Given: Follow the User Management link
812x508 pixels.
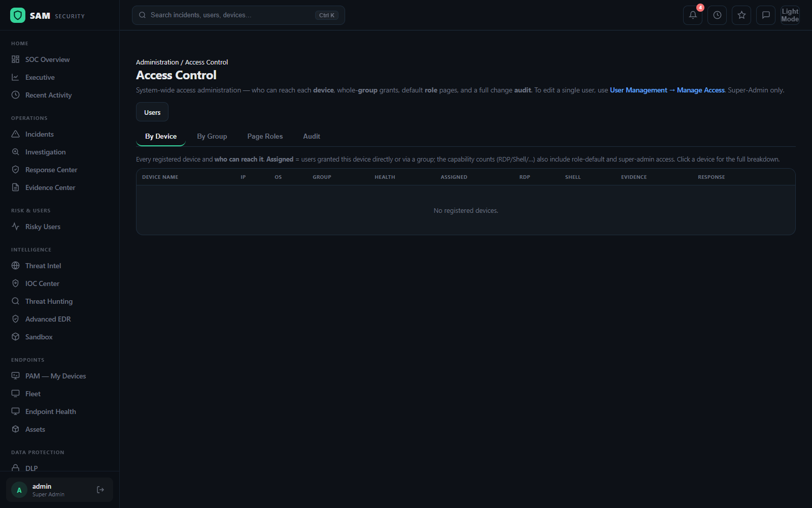Looking at the screenshot, I should point(638,90).
